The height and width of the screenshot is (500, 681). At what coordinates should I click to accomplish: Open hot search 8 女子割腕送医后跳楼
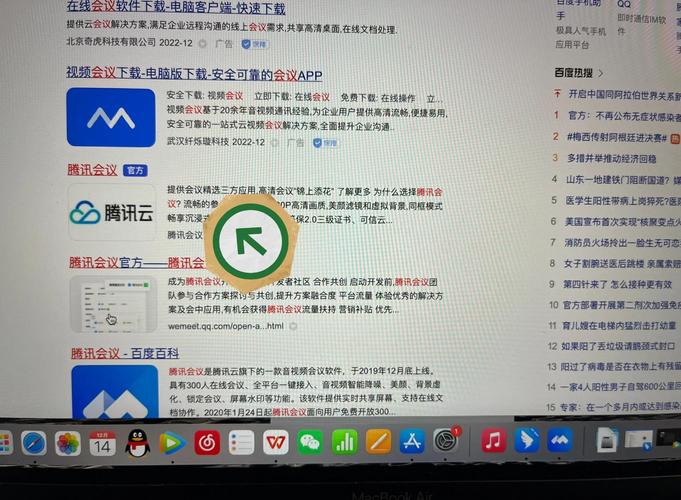(x=622, y=264)
